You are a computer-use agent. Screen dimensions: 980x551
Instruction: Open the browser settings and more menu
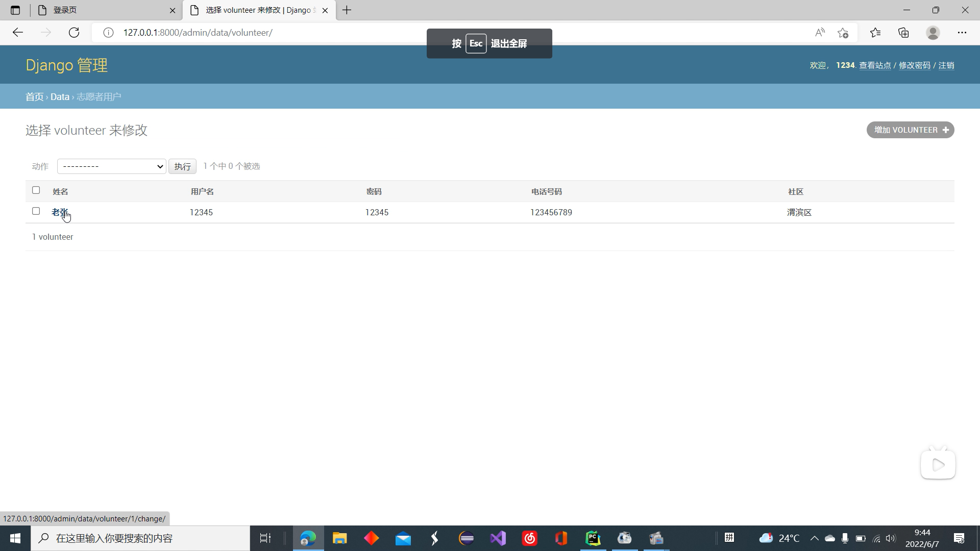click(962, 33)
